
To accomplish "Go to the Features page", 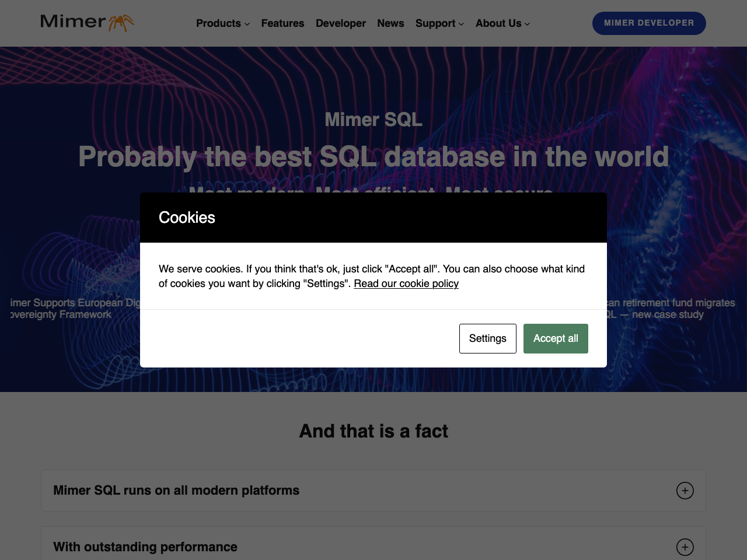I will [x=282, y=23].
